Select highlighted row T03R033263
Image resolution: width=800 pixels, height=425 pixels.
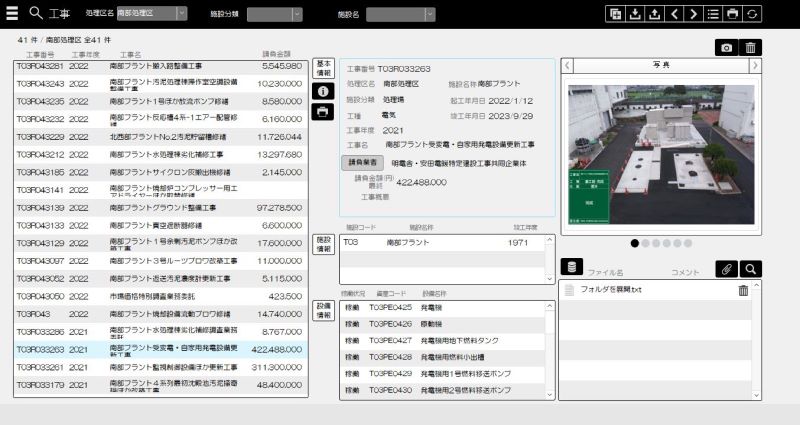coord(161,349)
